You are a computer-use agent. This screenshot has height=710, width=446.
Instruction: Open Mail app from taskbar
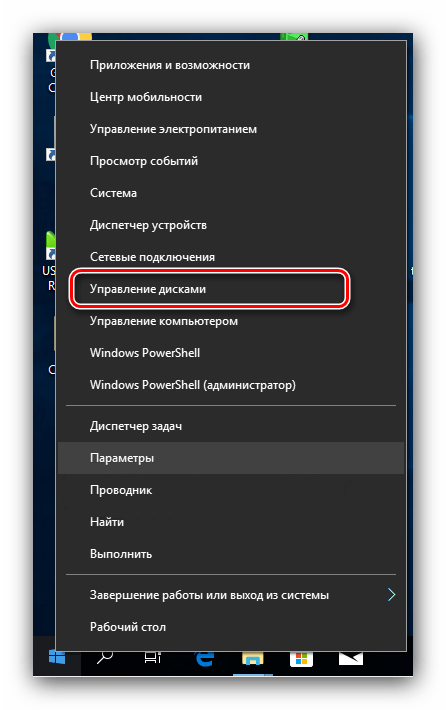coord(351,658)
